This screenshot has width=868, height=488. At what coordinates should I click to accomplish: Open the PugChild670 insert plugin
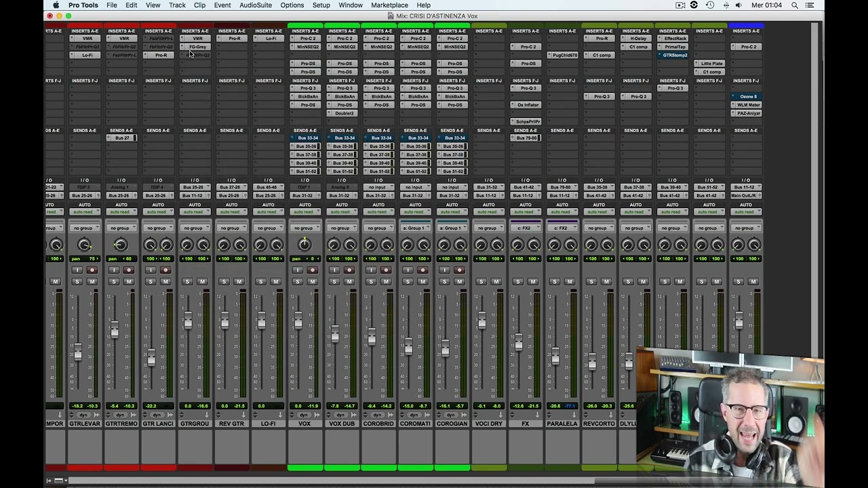(x=565, y=56)
